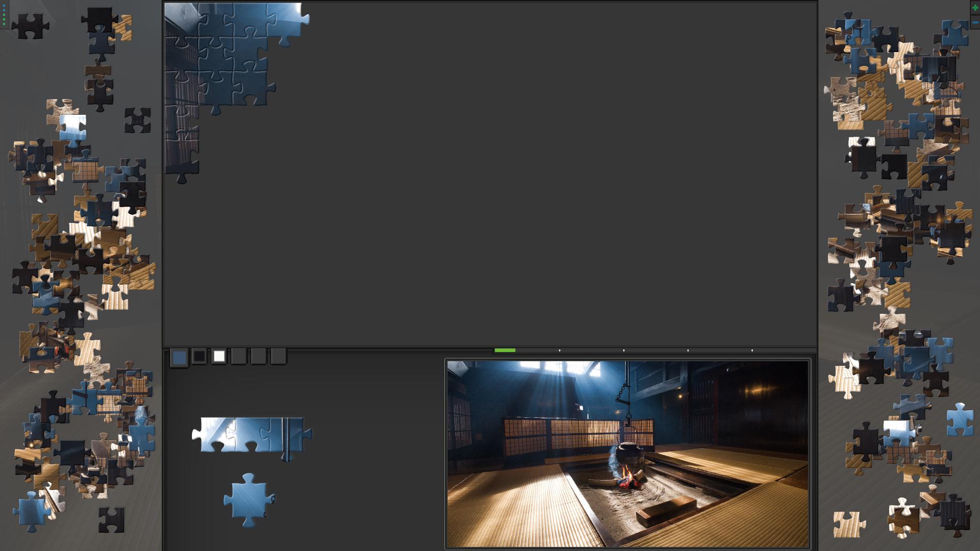The height and width of the screenshot is (551, 980).
Task: Pick the joined sunbeam pieces strip in the tray
Action: point(252,437)
